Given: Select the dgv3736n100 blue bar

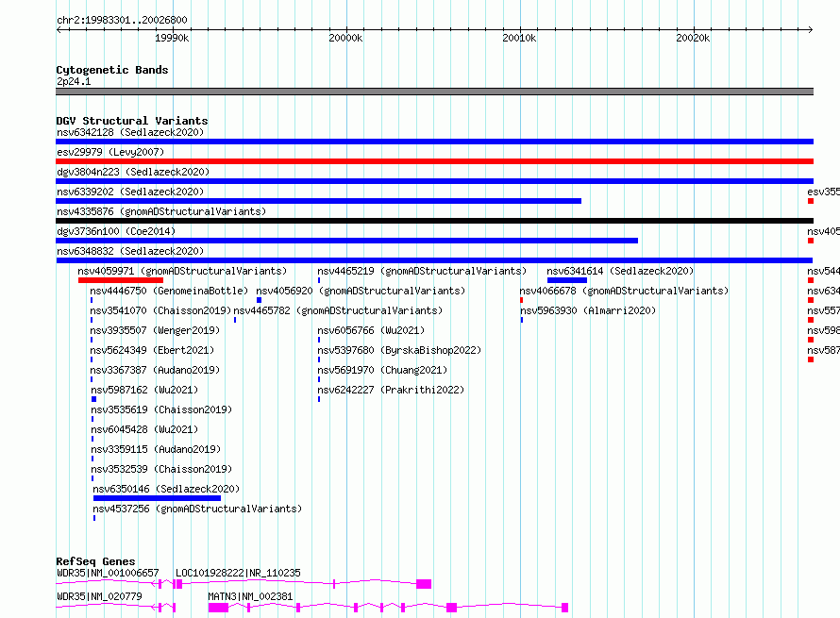Looking at the screenshot, I should pos(346,241).
